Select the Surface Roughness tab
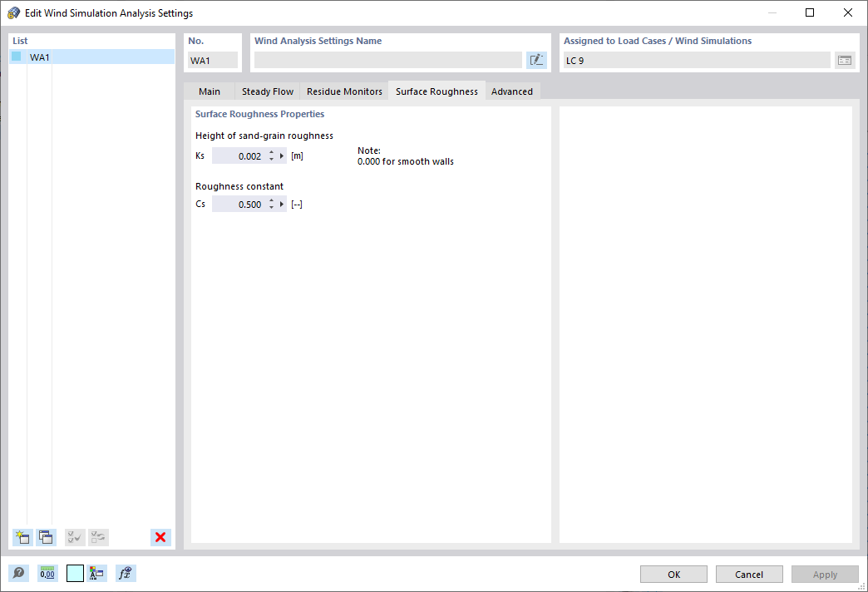Screen dimensions: 868x592 [x=436, y=91]
